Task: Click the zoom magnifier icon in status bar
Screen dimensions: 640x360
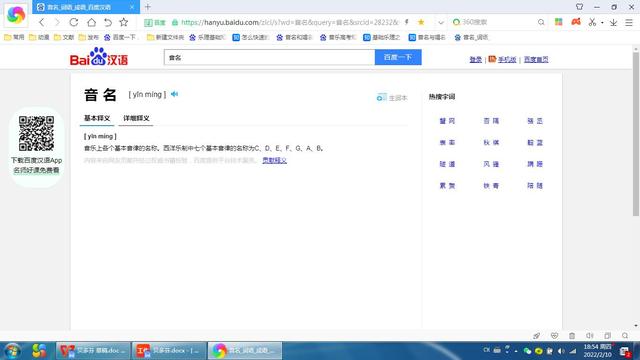Action: pyautogui.click(x=625, y=336)
